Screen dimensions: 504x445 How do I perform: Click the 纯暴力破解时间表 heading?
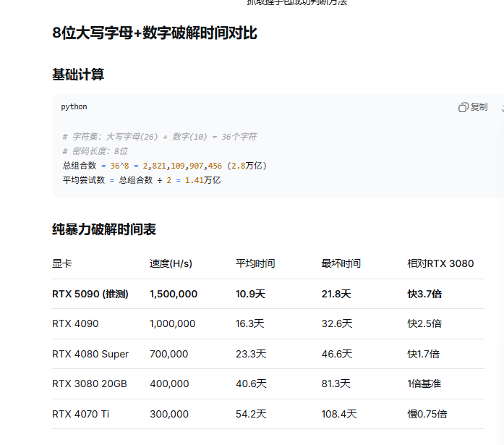(104, 229)
